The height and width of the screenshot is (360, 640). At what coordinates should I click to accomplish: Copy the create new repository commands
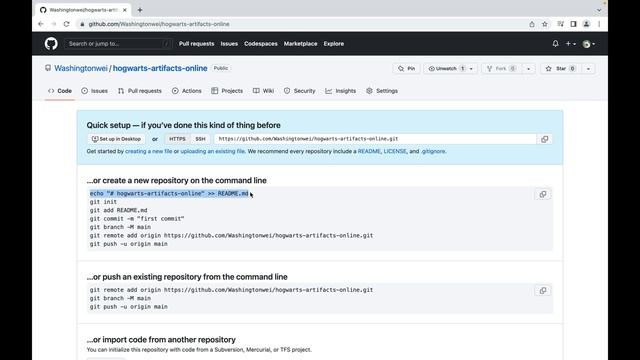click(x=543, y=194)
